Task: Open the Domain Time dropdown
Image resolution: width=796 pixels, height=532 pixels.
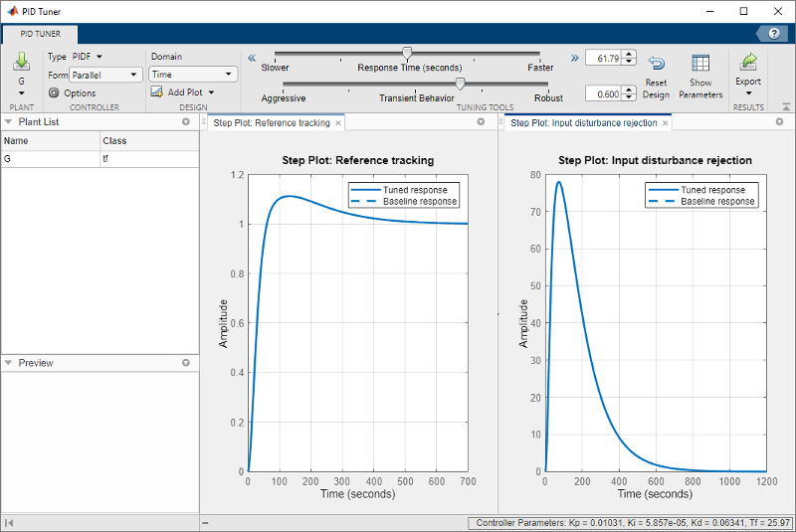Action: [x=193, y=75]
